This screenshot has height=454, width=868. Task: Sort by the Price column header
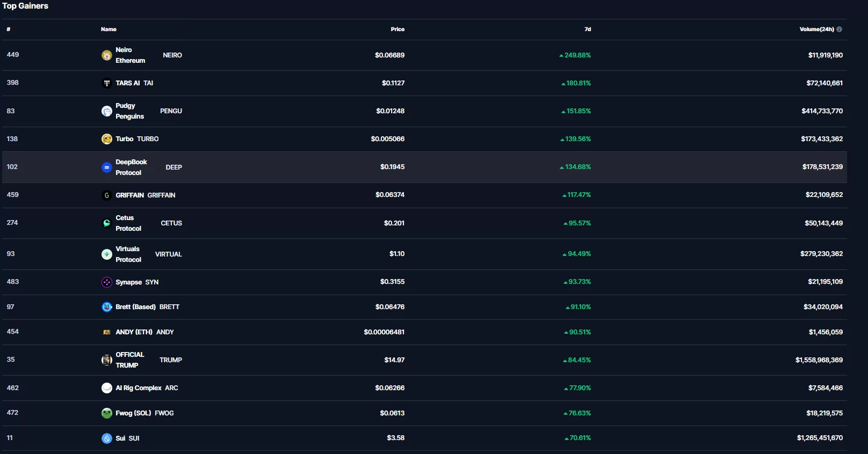pos(397,30)
